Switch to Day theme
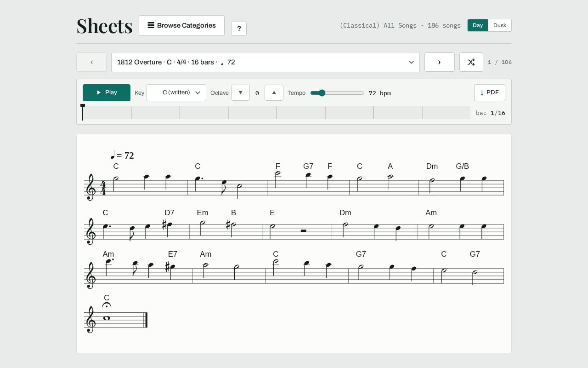588x368 pixels. pyautogui.click(x=478, y=25)
